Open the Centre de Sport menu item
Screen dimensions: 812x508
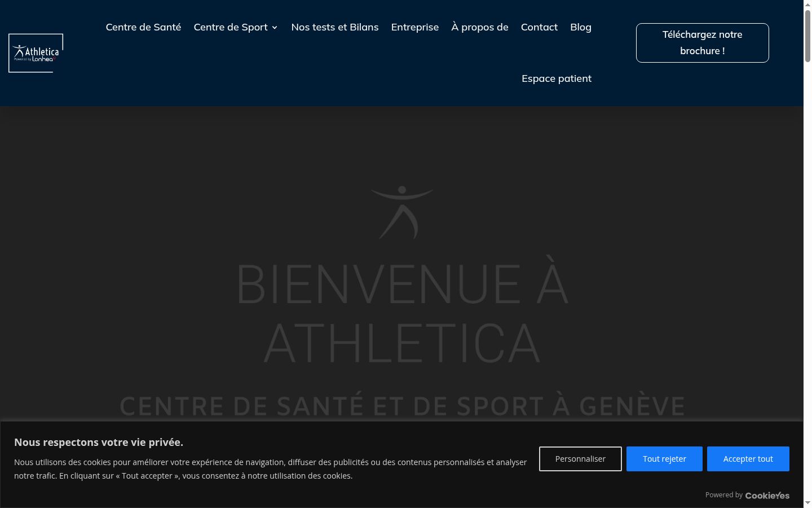point(231,27)
